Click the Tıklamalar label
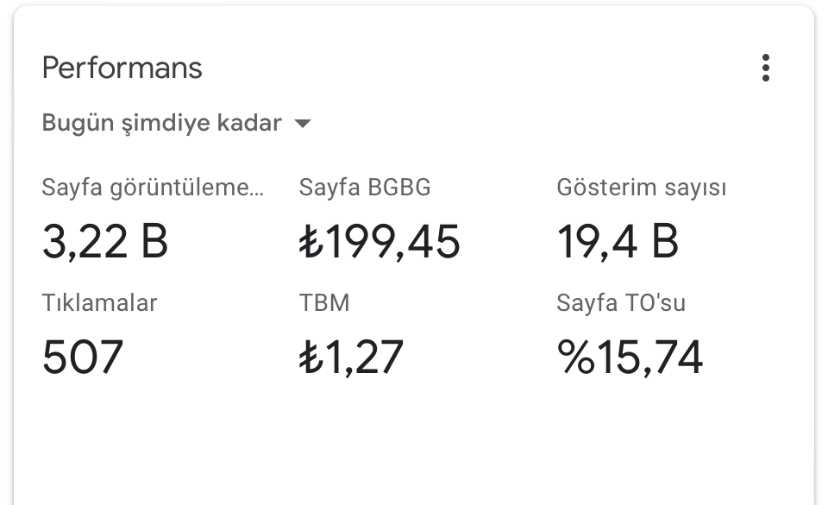 click(x=99, y=303)
